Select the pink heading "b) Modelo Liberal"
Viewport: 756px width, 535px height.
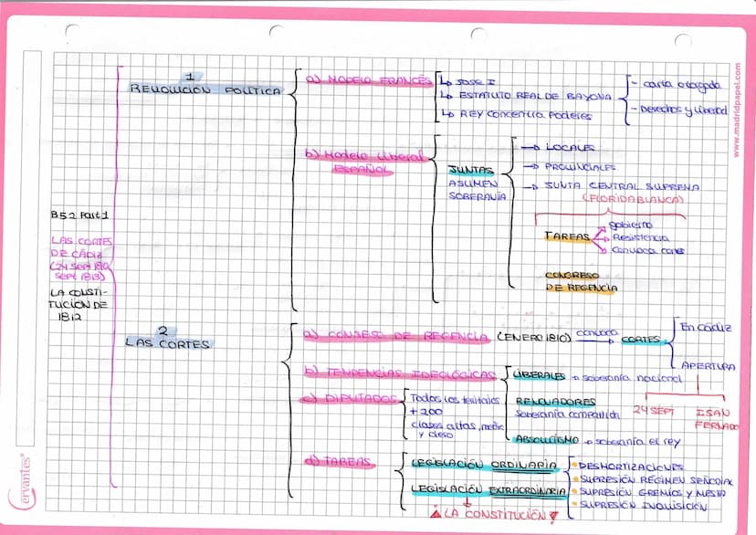pyautogui.click(x=366, y=155)
